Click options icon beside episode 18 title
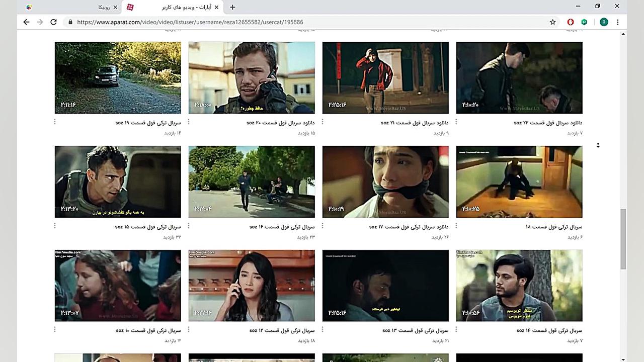Image resolution: width=644 pixels, height=362 pixels. [457, 226]
